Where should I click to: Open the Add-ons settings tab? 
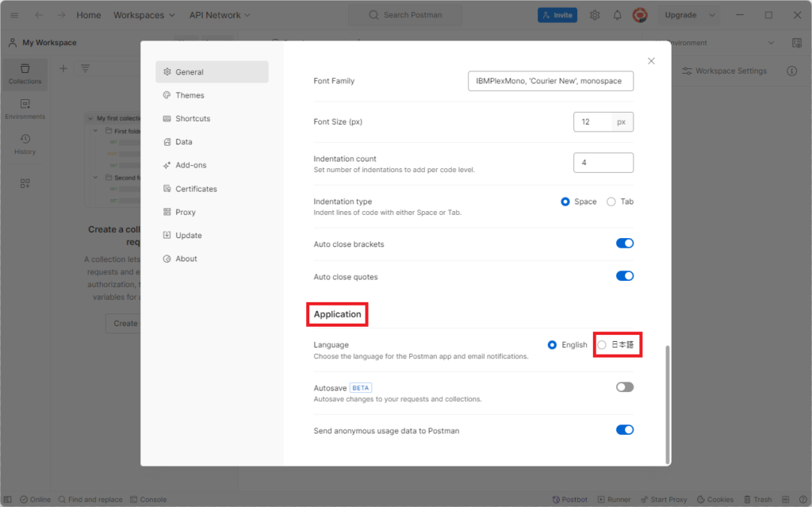(212, 165)
